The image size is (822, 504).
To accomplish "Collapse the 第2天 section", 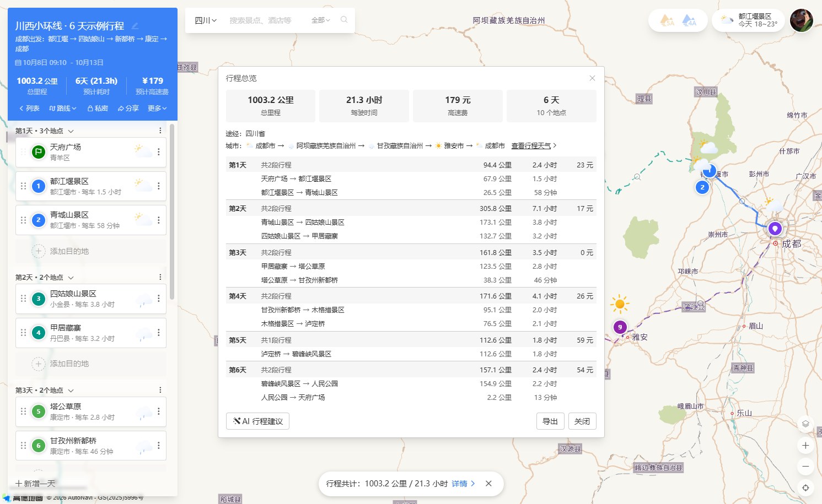I will (71, 278).
